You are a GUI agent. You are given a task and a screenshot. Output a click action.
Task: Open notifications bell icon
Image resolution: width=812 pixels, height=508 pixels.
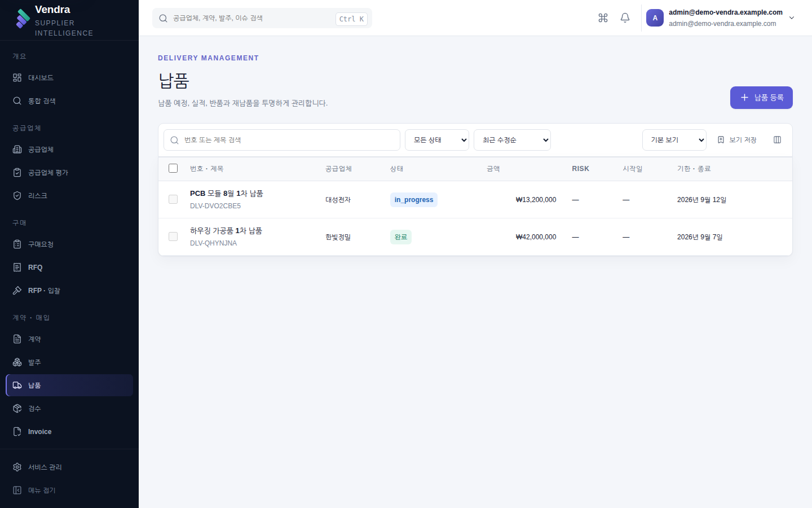click(x=625, y=18)
